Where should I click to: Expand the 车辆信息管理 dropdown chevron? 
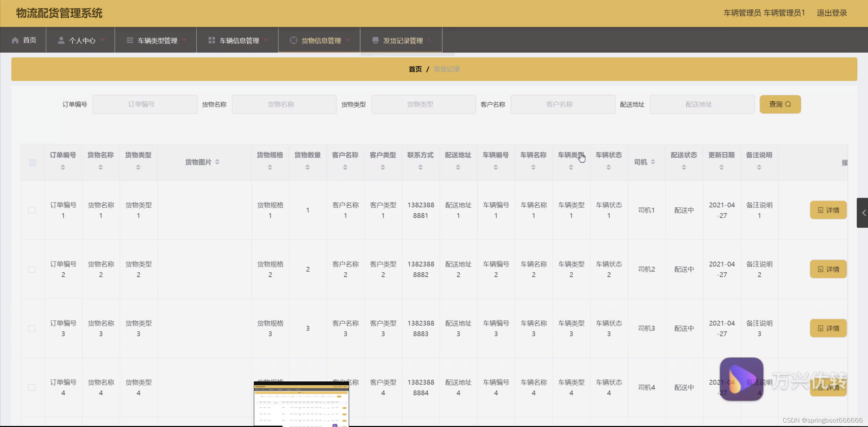266,40
